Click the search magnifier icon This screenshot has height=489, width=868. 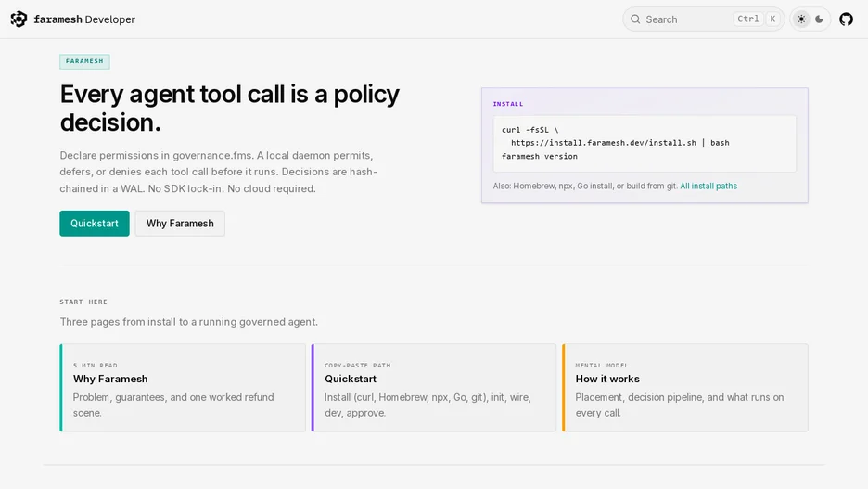[x=635, y=19]
